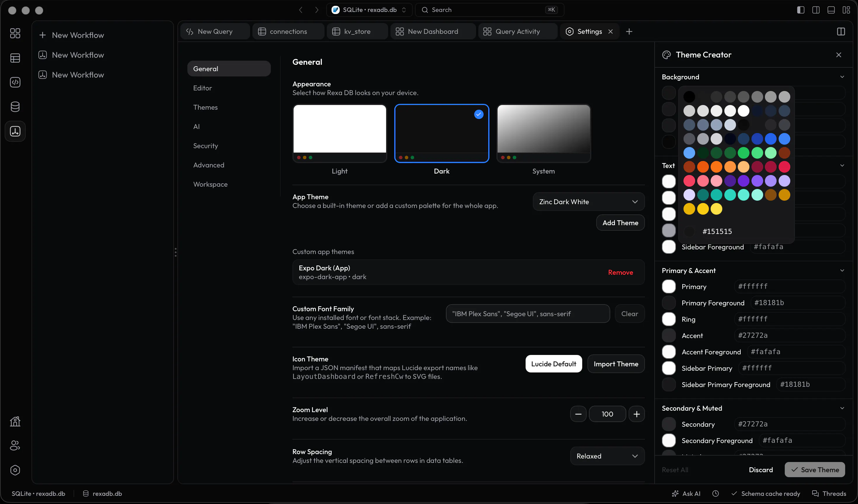Click the split editor icon beside tabs
The height and width of the screenshot is (504, 858).
pyautogui.click(x=840, y=31)
